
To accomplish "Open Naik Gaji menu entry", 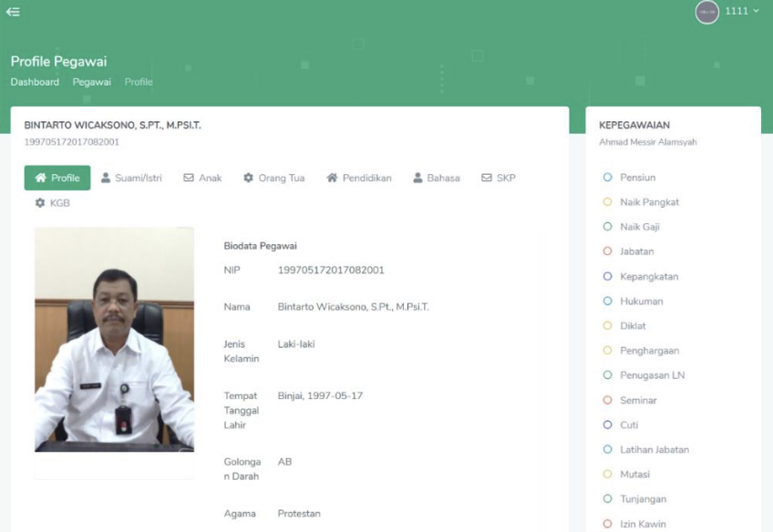I will click(x=631, y=227).
